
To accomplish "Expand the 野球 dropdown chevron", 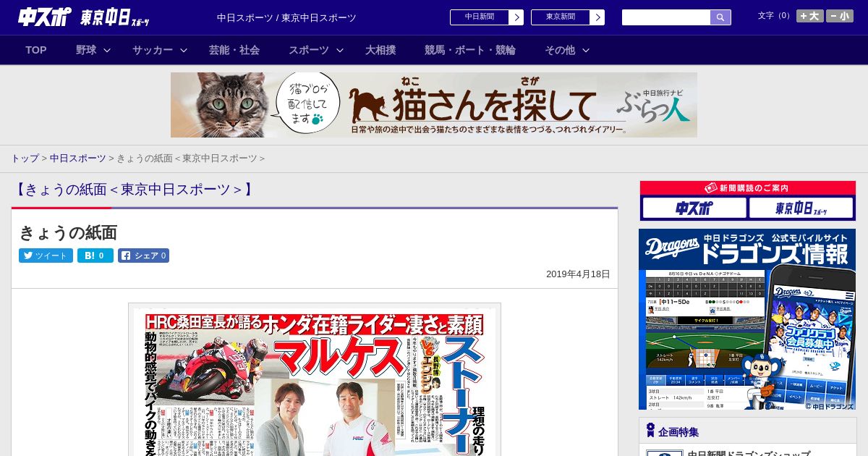I will [107, 50].
